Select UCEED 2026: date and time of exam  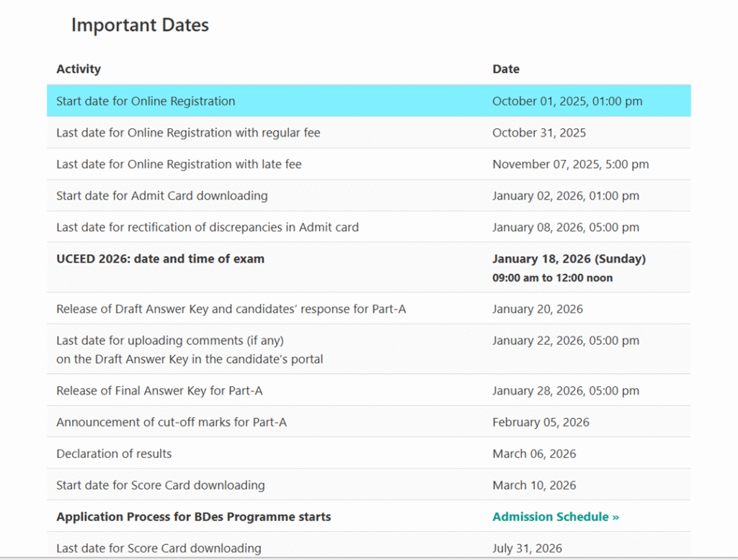160,259
